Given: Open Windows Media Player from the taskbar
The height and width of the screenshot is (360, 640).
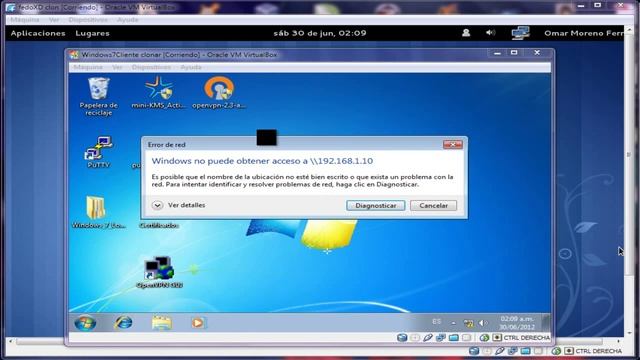Looking at the screenshot, I should click(198, 323).
